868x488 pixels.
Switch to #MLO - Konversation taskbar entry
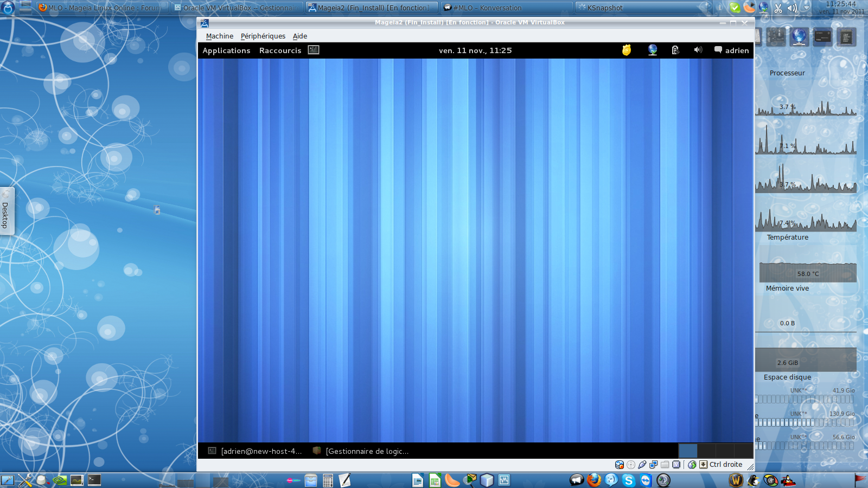pos(507,8)
